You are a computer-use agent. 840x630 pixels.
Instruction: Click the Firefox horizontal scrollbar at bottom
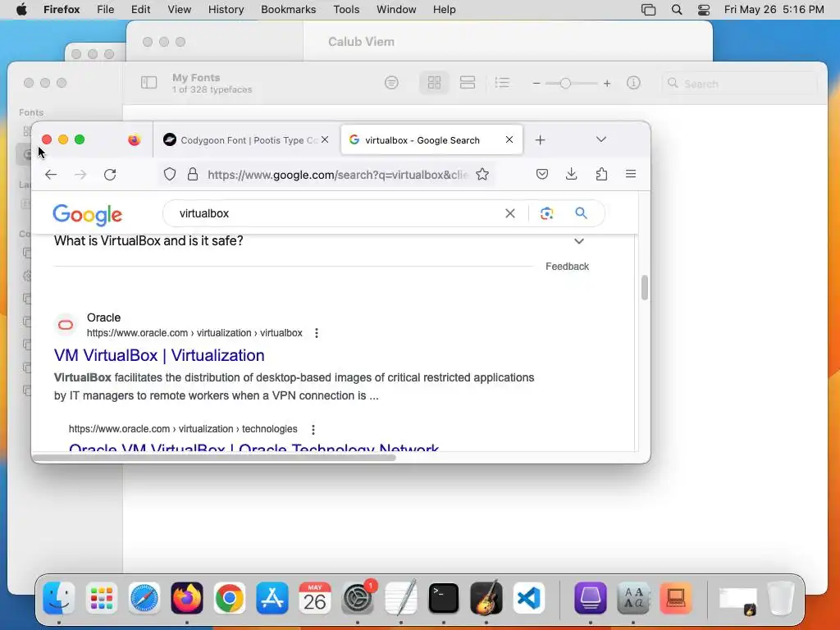click(214, 458)
